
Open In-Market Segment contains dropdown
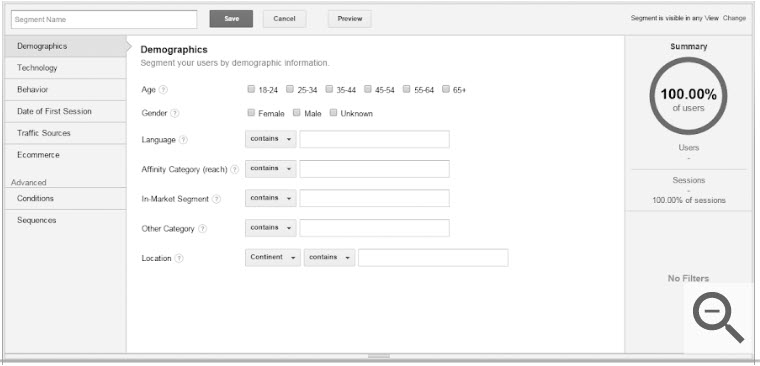coord(271,198)
